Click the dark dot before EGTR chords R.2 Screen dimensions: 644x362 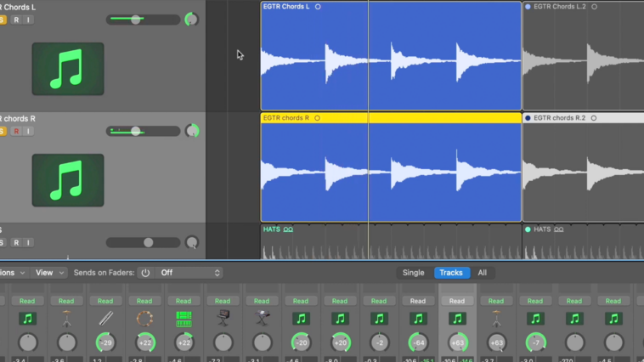(528, 118)
